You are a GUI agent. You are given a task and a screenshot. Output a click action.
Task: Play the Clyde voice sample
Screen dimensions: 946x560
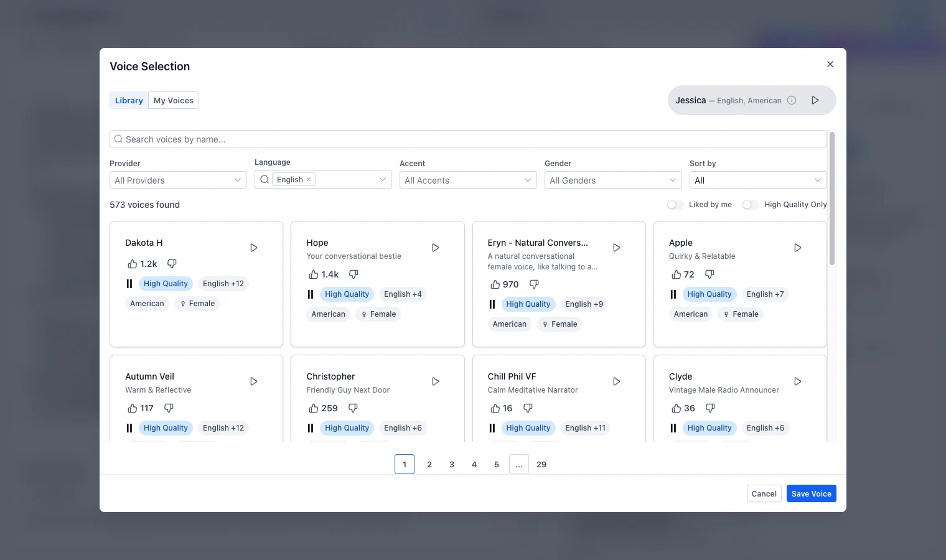coord(798,381)
